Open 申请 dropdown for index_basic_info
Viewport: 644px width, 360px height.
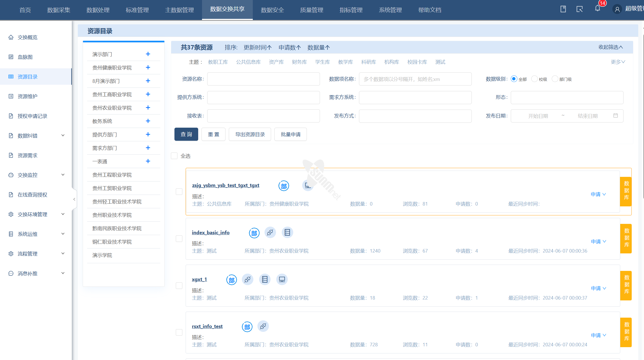tap(598, 241)
